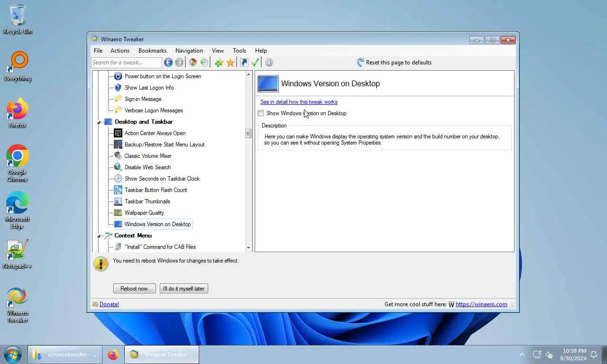
Task: Click the tree scrollbar up arrow
Action: tap(248, 75)
